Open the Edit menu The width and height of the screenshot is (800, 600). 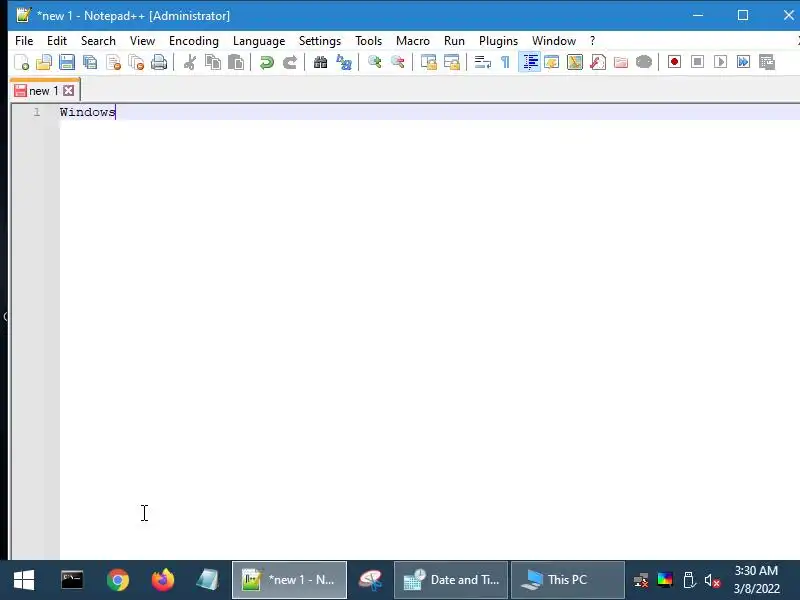(x=57, y=41)
